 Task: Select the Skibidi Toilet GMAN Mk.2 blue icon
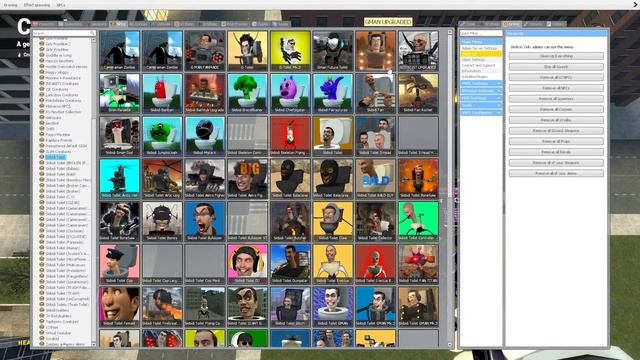pyautogui.click(x=376, y=307)
